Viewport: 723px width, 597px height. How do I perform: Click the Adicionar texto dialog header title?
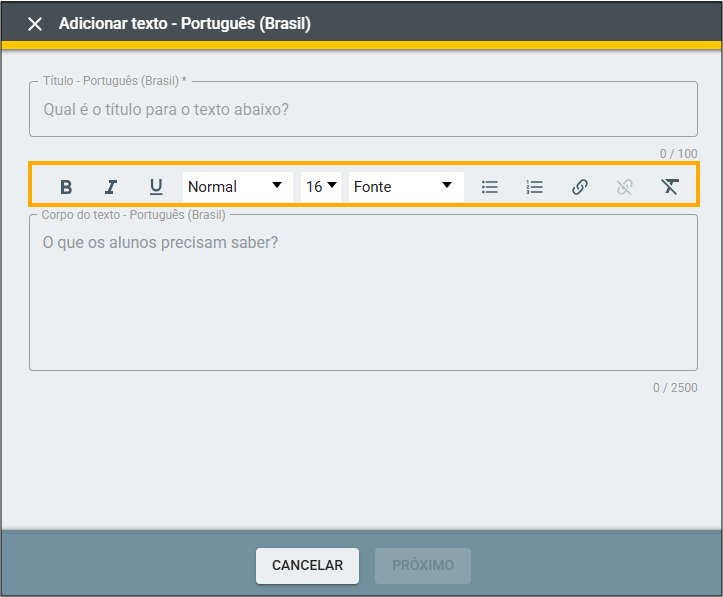click(x=185, y=24)
